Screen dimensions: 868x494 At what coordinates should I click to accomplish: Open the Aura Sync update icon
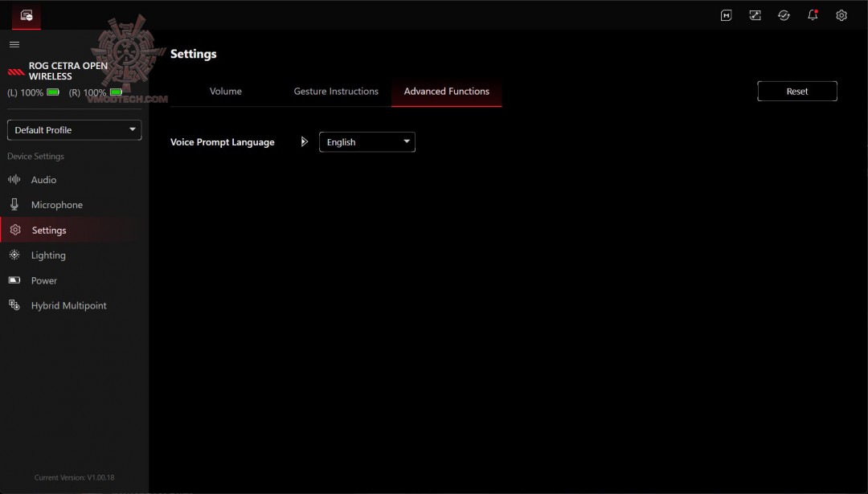[784, 15]
